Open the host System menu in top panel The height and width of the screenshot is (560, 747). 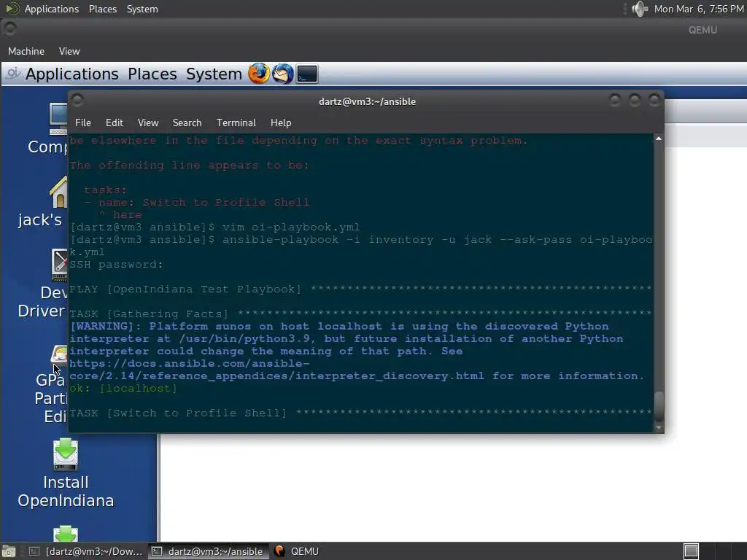click(x=142, y=9)
